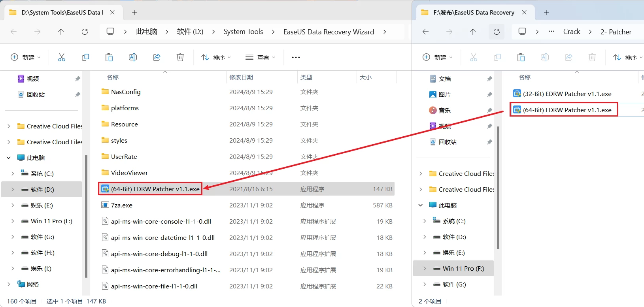Expand Win 11 Pro (F:) in right navigation pane
This screenshot has height=307, width=644.
(x=425, y=268)
